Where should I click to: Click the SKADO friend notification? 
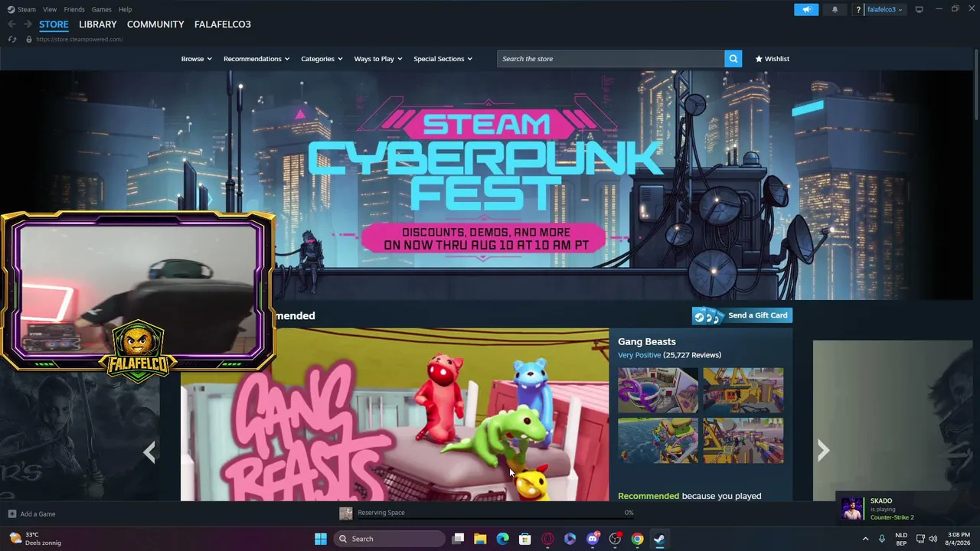point(906,509)
